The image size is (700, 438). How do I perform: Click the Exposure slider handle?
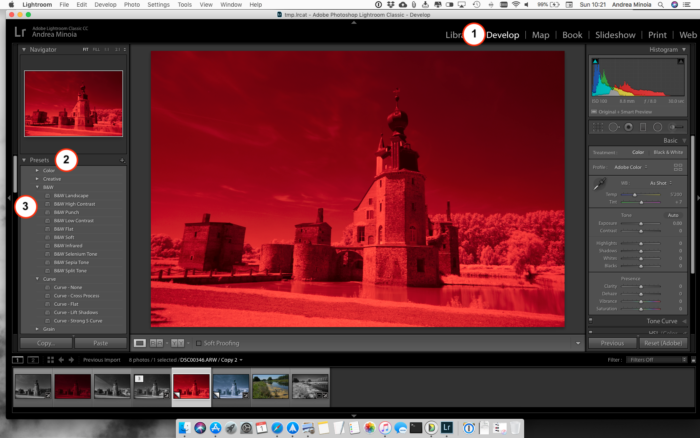(641, 223)
